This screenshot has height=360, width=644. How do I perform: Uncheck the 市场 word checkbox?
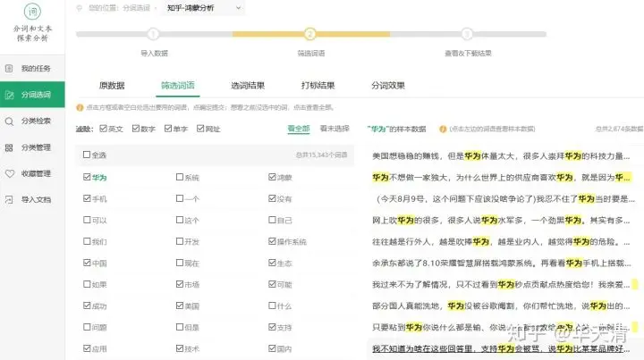click(x=180, y=284)
